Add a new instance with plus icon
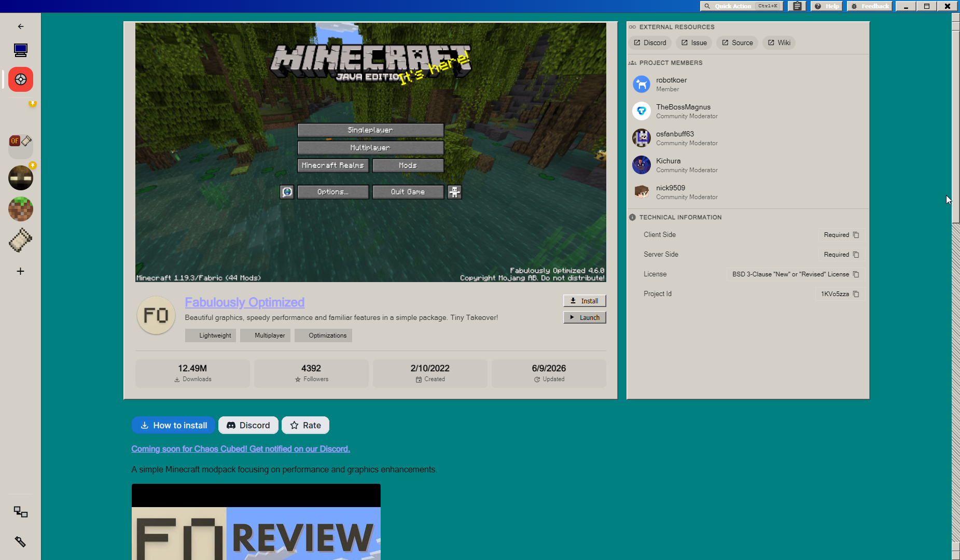The image size is (960, 560). click(x=21, y=271)
